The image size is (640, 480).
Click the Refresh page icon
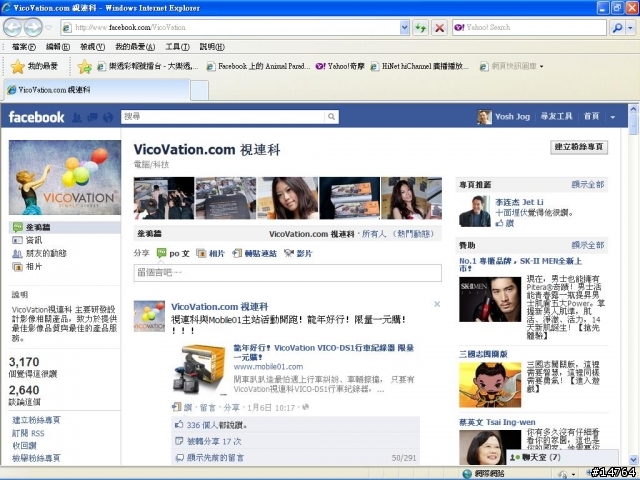[420, 28]
